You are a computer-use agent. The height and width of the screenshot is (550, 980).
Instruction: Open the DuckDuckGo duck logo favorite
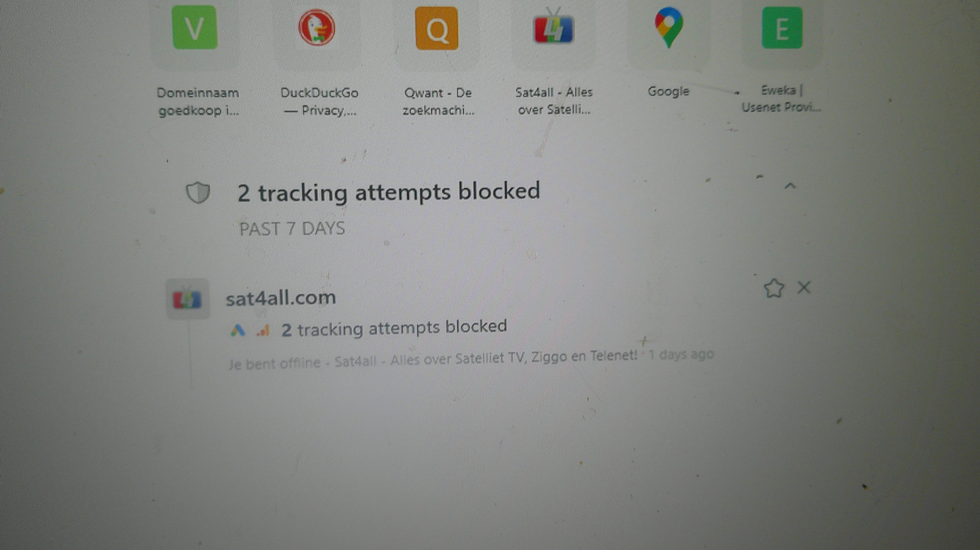pyautogui.click(x=317, y=27)
